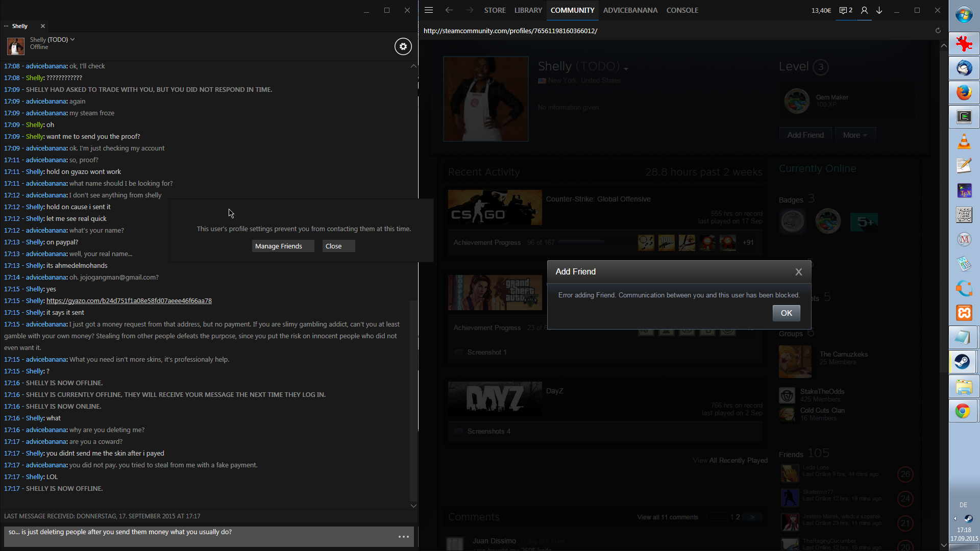Open the CONSOLE tab
The height and width of the screenshot is (551, 980).
pyautogui.click(x=682, y=10)
